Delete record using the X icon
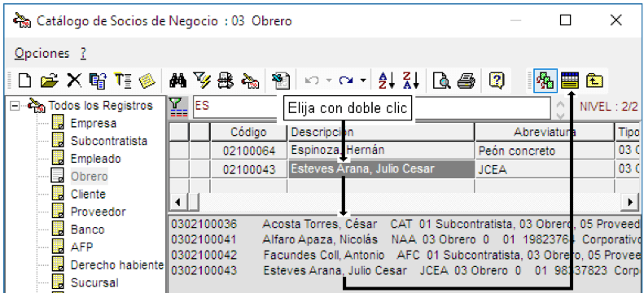 pyautogui.click(x=74, y=81)
